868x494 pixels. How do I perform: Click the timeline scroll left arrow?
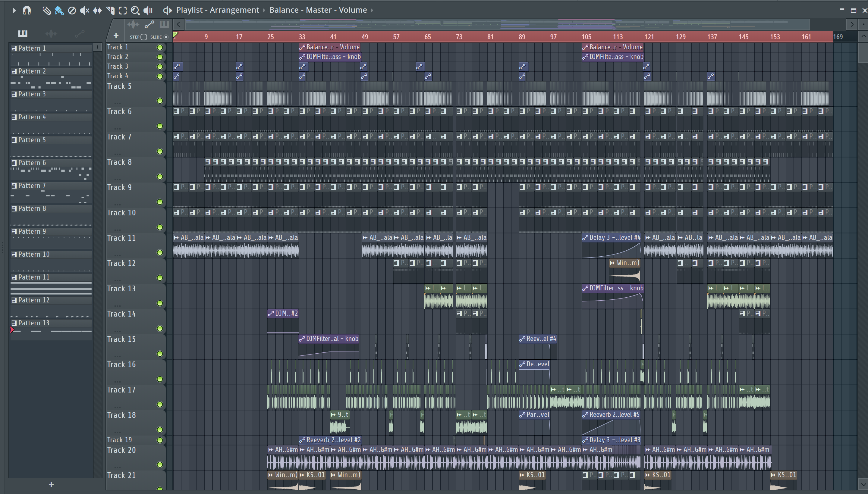point(178,24)
